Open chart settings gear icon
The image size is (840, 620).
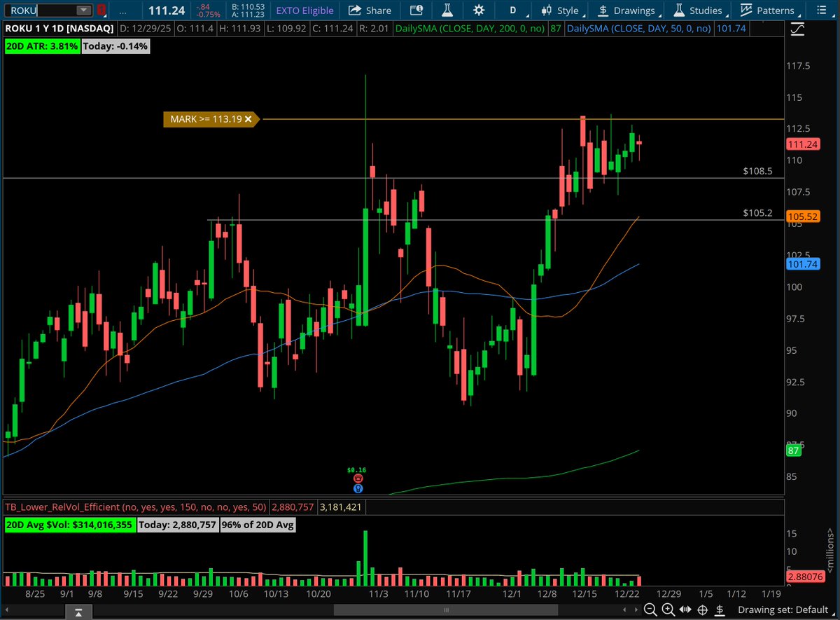[x=478, y=11]
